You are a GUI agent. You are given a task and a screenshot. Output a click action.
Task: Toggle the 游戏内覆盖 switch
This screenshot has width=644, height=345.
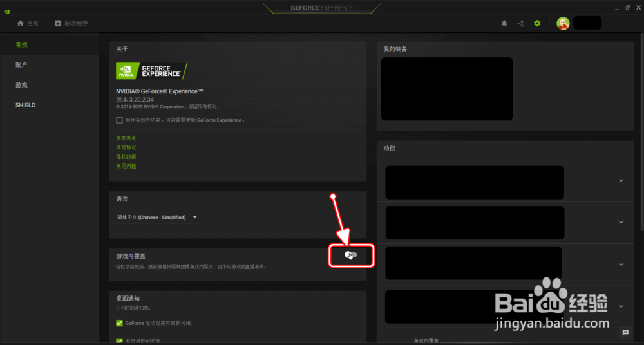(x=351, y=255)
